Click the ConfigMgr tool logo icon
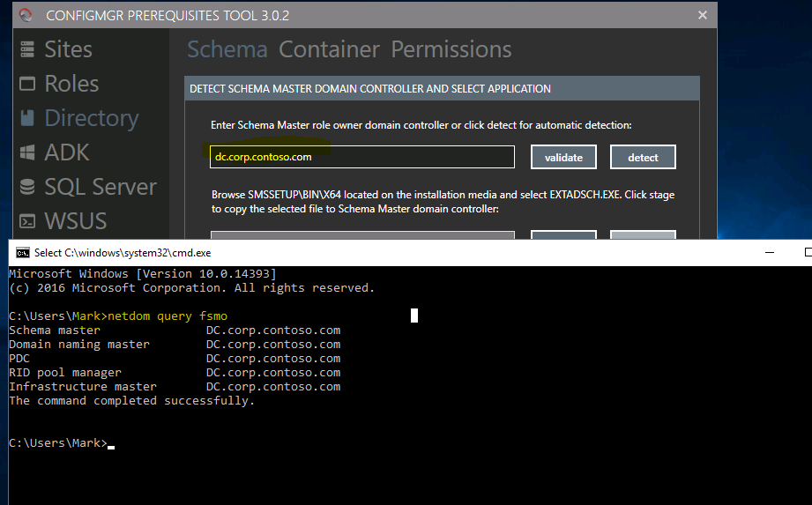Viewport: 812px width, 505px height. pyautogui.click(x=26, y=15)
